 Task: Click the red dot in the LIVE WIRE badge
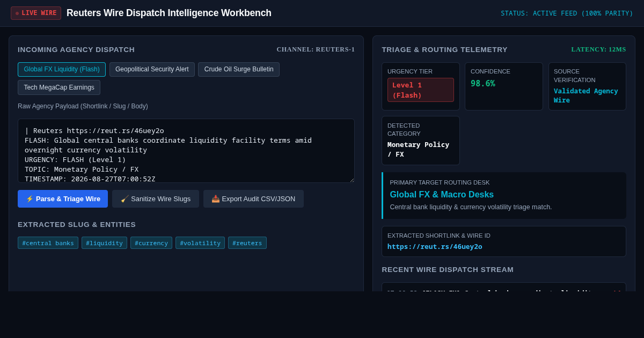[17, 13]
